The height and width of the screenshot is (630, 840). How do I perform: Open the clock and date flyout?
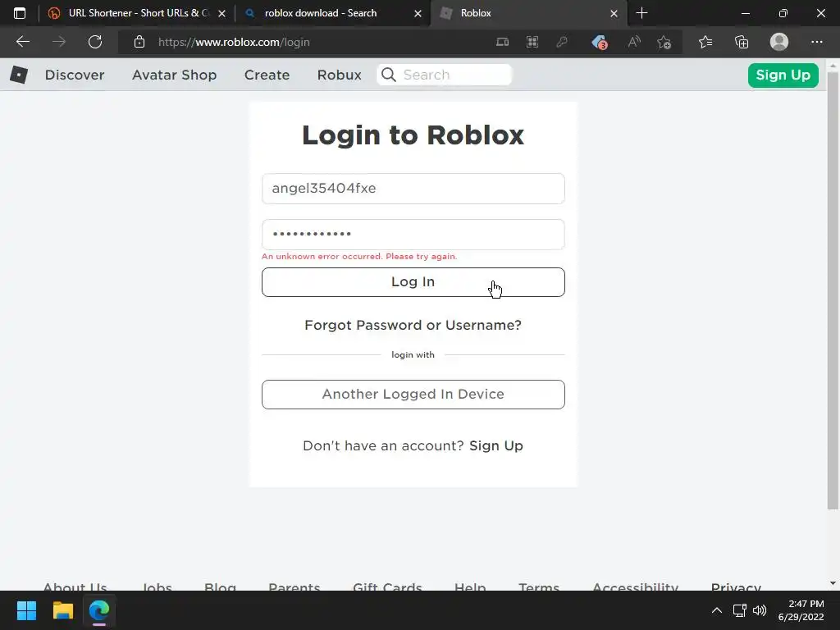tap(801, 610)
